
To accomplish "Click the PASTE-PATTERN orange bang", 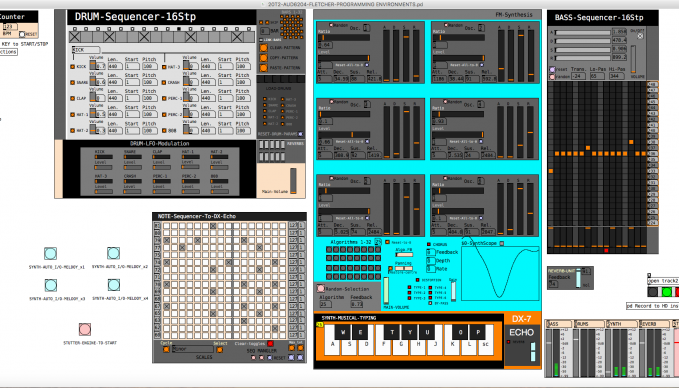I will [263, 68].
